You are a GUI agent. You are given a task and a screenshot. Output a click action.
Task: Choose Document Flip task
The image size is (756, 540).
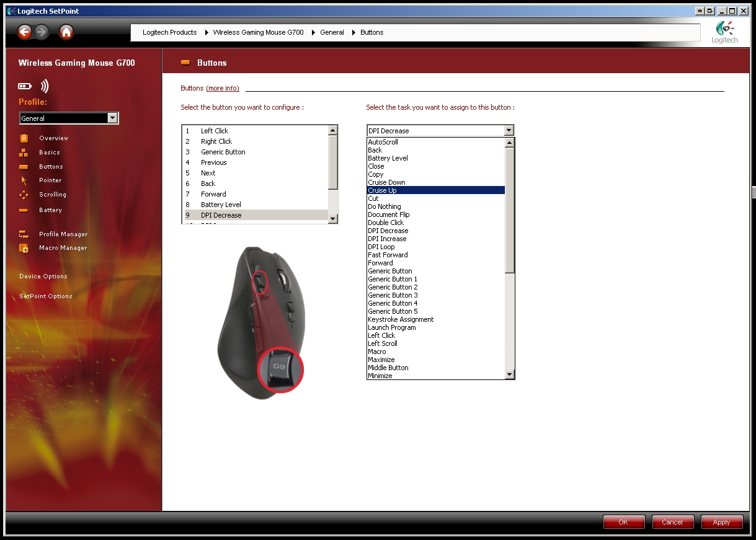(436, 215)
